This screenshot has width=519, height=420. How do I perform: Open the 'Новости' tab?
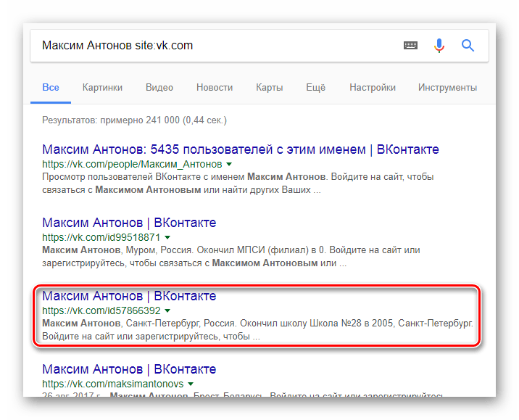coord(215,88)
